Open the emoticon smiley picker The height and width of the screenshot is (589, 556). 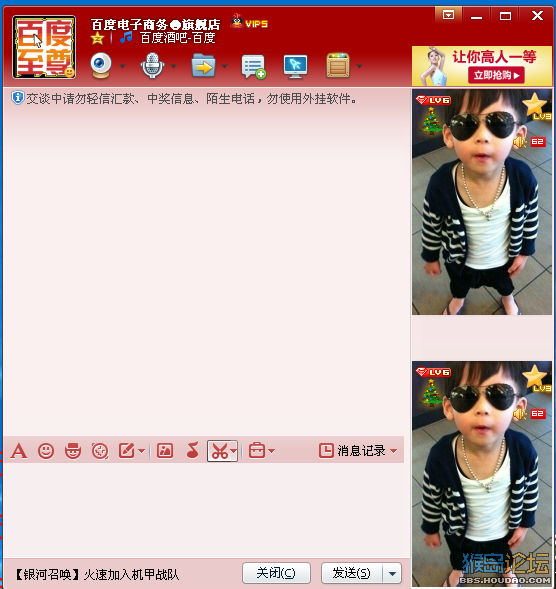[x=46, y=451]
